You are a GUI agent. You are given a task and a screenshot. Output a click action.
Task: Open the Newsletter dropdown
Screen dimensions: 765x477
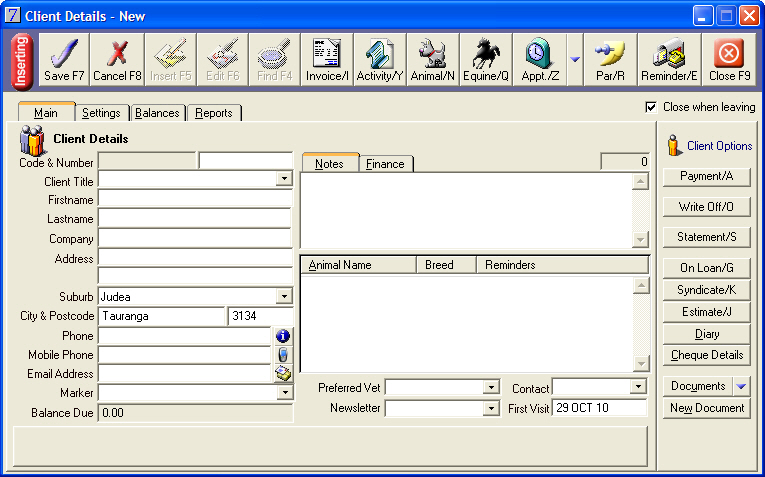[491, 408]
